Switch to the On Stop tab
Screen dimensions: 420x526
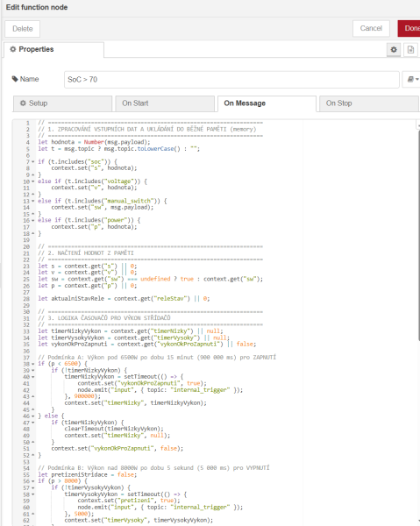[368, 103]
